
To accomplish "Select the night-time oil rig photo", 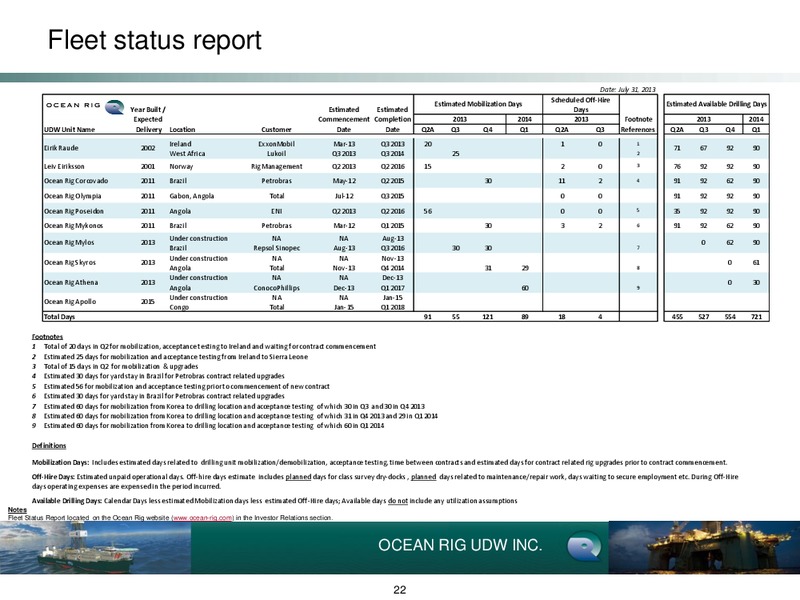I will pos(704,547).
